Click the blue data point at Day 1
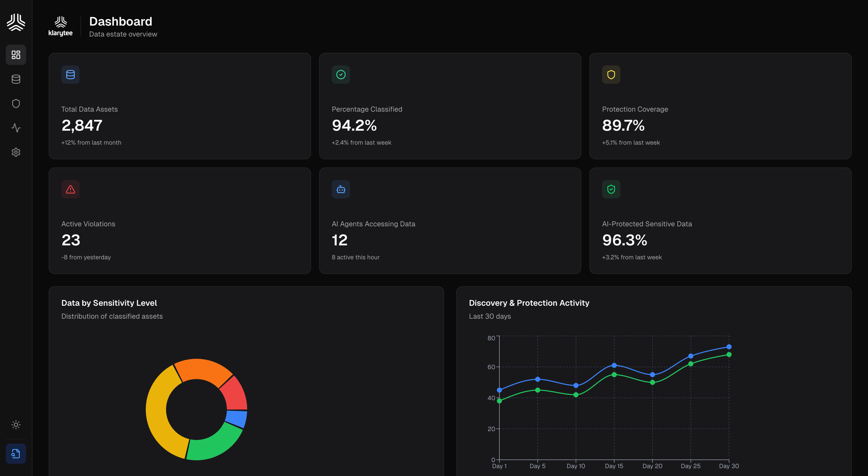The height and width of the screenshot is (476, 868). (499, 390)
